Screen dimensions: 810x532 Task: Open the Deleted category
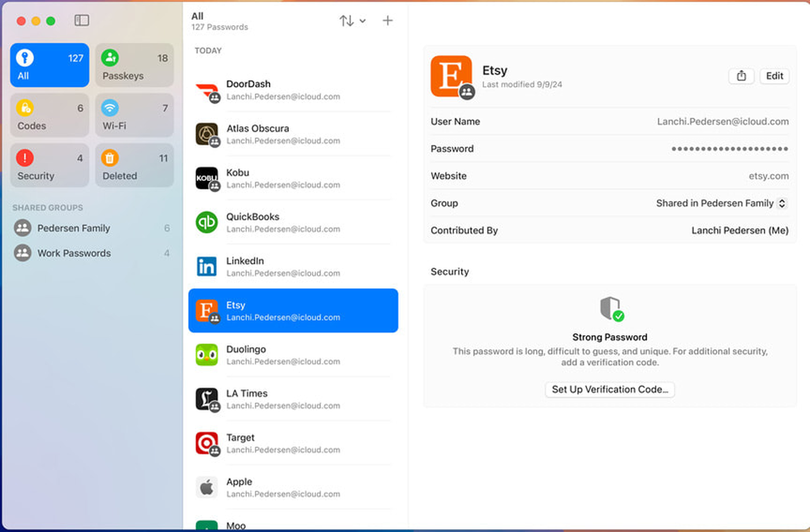click(134, 166)
